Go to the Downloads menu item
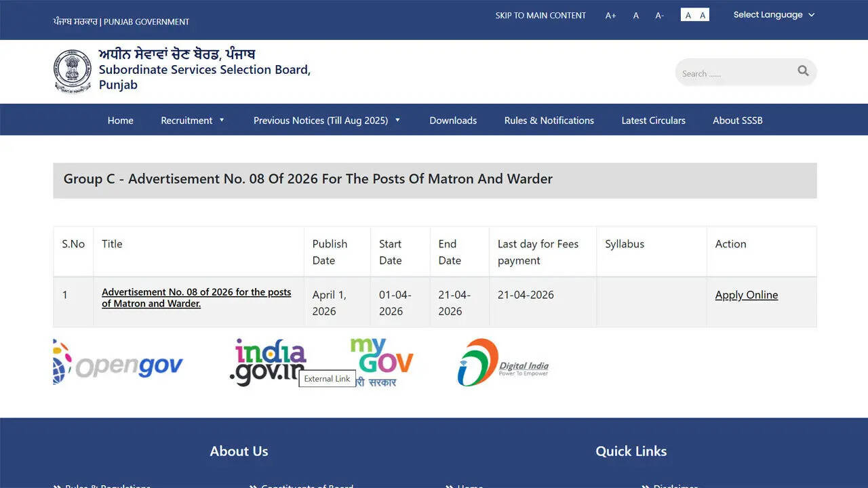 (453, 121)
